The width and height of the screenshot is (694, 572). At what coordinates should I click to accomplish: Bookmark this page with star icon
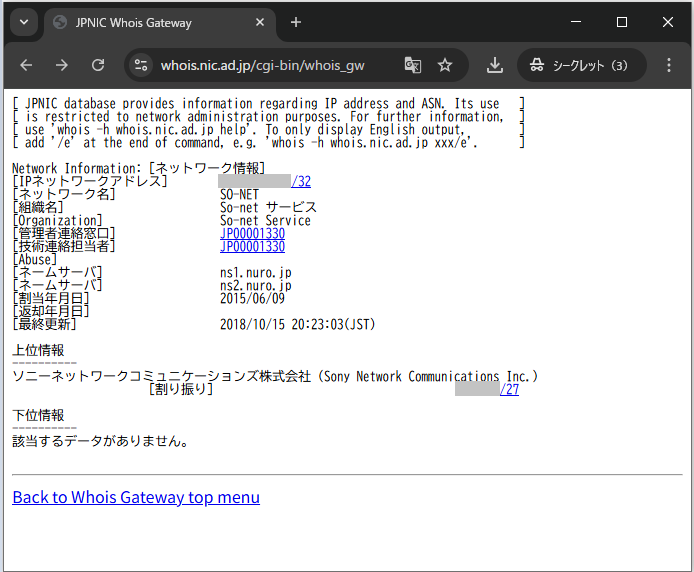pos(445,65)
